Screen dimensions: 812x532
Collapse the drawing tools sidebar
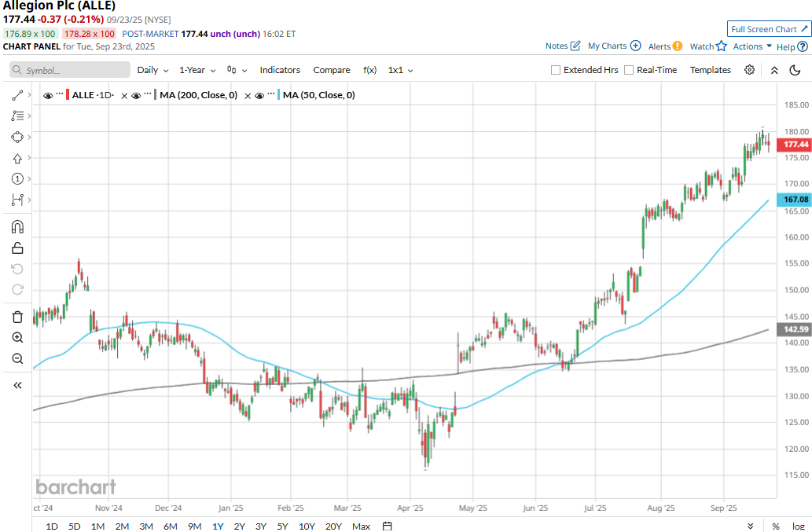click(17, 386)
